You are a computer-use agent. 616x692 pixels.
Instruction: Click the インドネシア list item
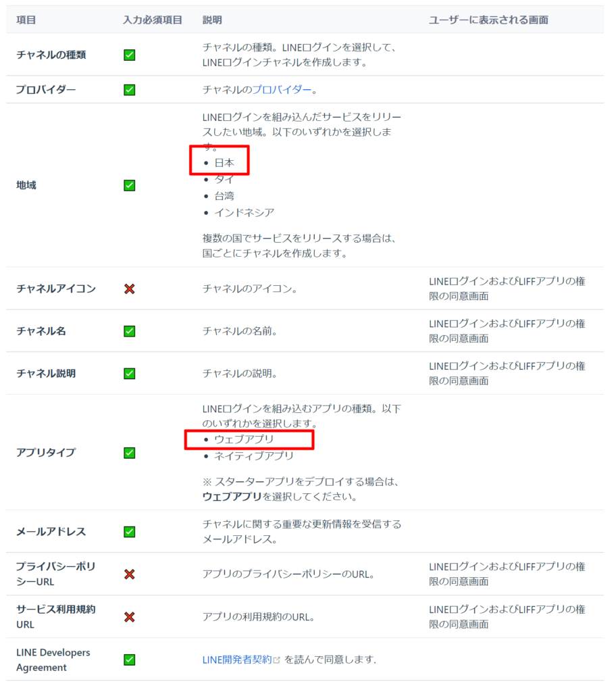pos(244,213)
